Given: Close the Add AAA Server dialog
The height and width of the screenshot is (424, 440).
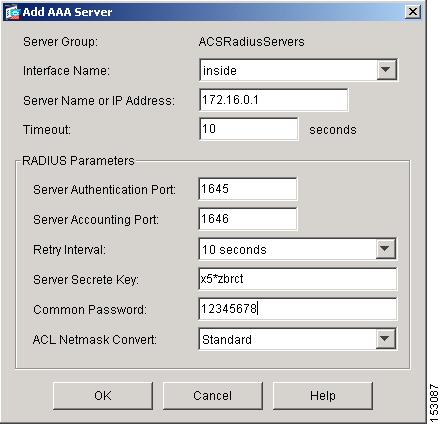Looking at the screenshot, I should [413, 12].
